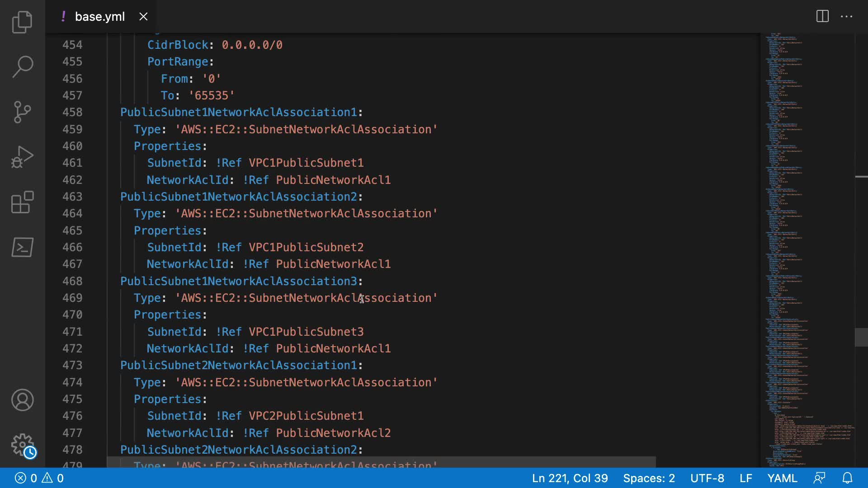Close the base.yml tab
Screen dimensions: 868x488
(x=143, y=17)
